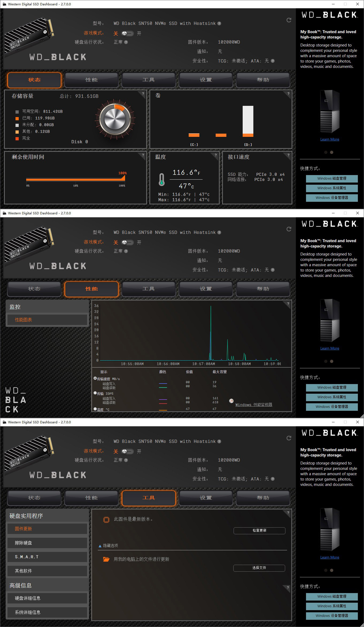Open help corner of 温度 panel

(x=216, y=155)
